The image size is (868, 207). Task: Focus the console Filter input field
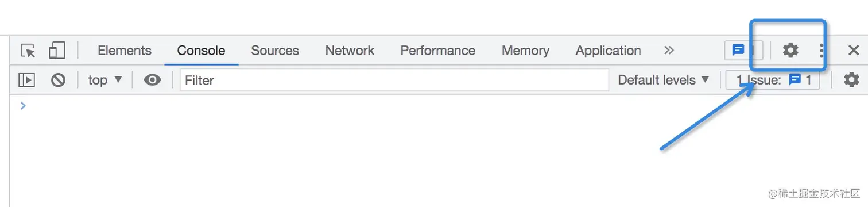tap(394, 80)
